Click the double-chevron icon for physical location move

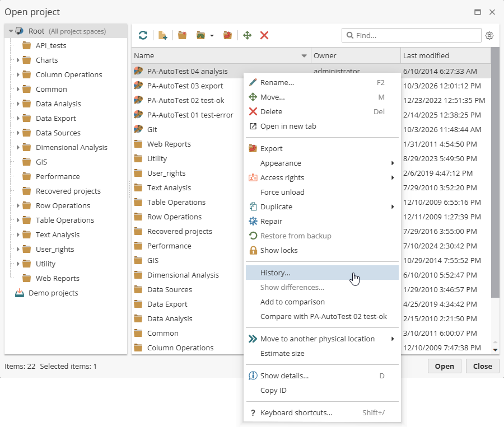[x=253, y=339]
